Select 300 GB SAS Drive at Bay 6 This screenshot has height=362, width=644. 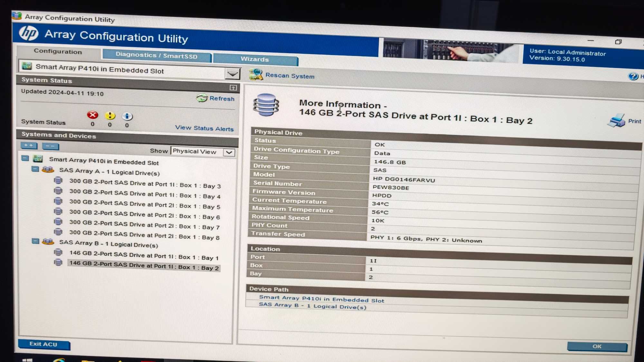[145, 214]
